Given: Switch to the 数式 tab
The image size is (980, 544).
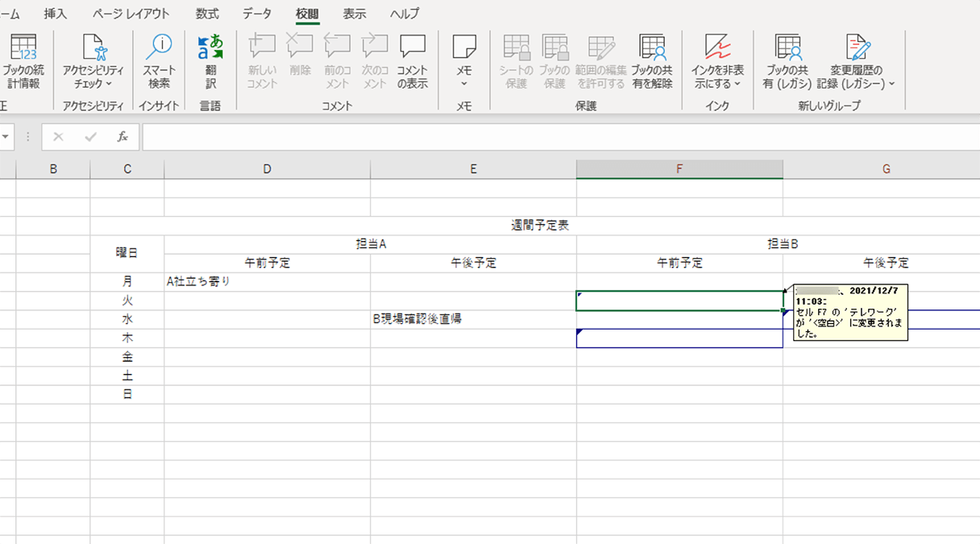Looking at the screenshot, I should coord(207,14).
